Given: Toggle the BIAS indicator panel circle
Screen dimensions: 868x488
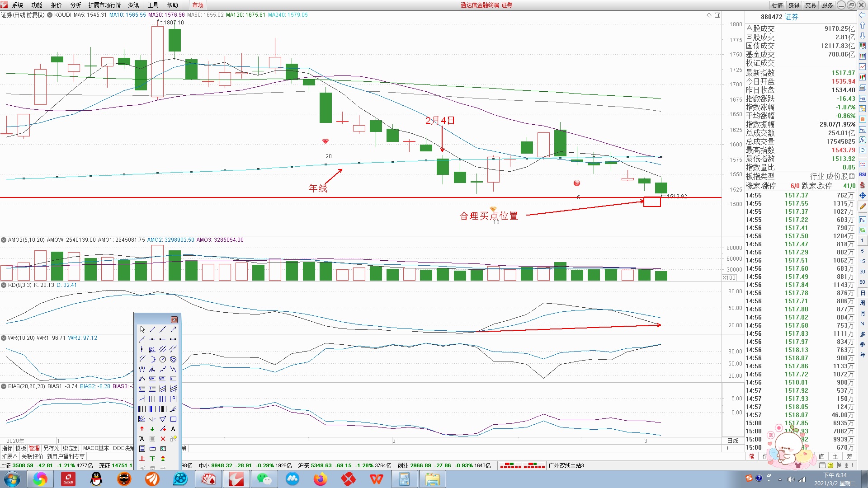Looking at the screenshot, I should click(4, 386).
